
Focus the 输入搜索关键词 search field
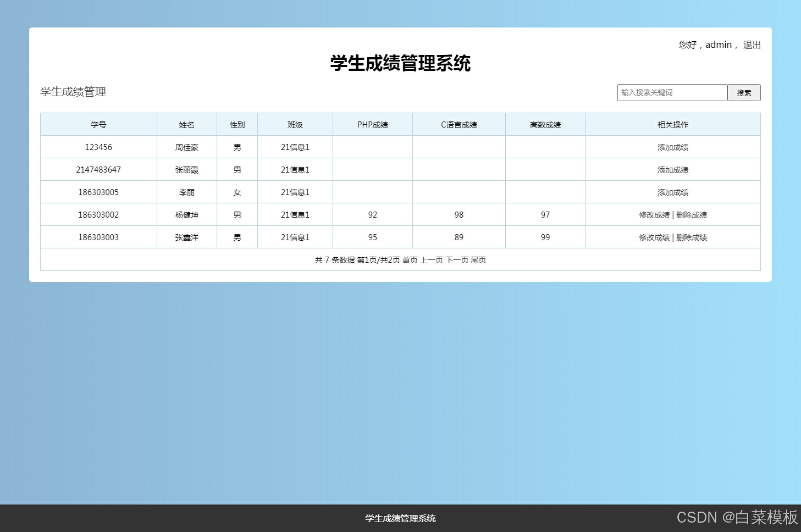[672, 92]
